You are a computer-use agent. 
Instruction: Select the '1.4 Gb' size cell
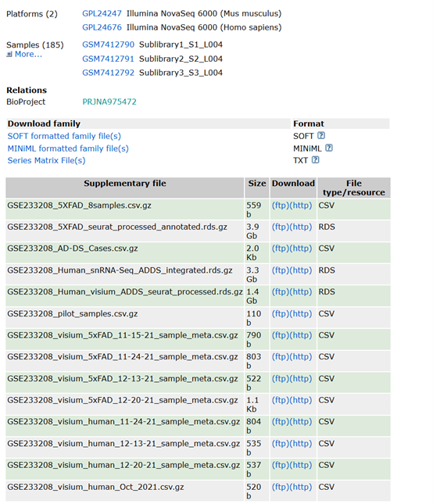tap(257, 296)
